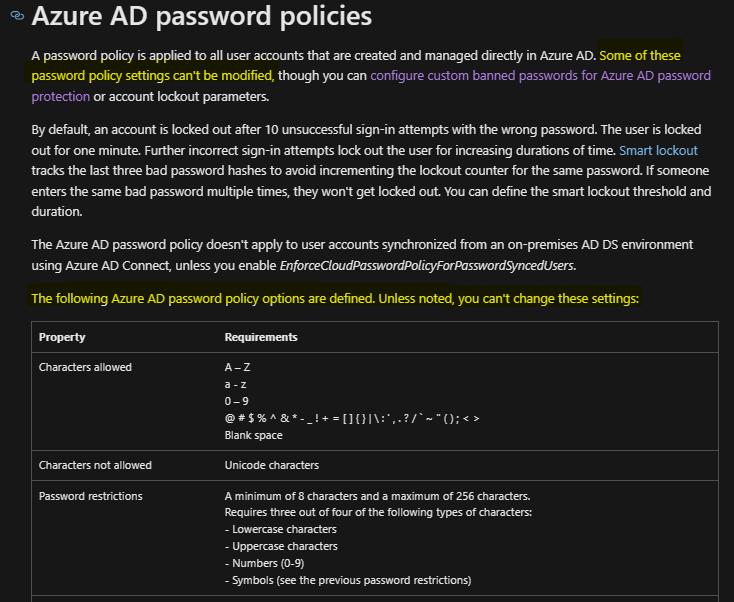Click the Property column header
This screenshot has width=734, height=602.
[x=62, y=337]
